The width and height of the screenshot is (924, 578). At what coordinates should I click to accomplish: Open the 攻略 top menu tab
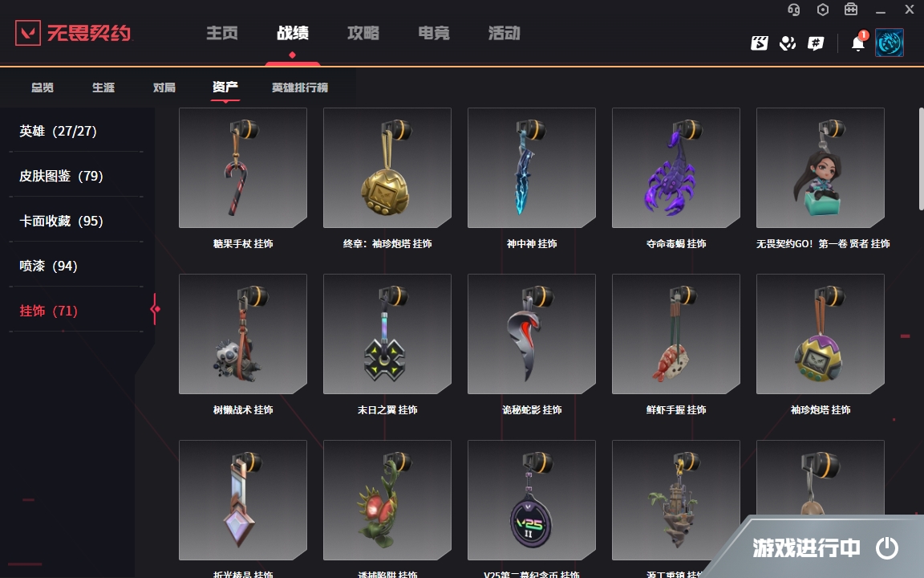(363, 33)
